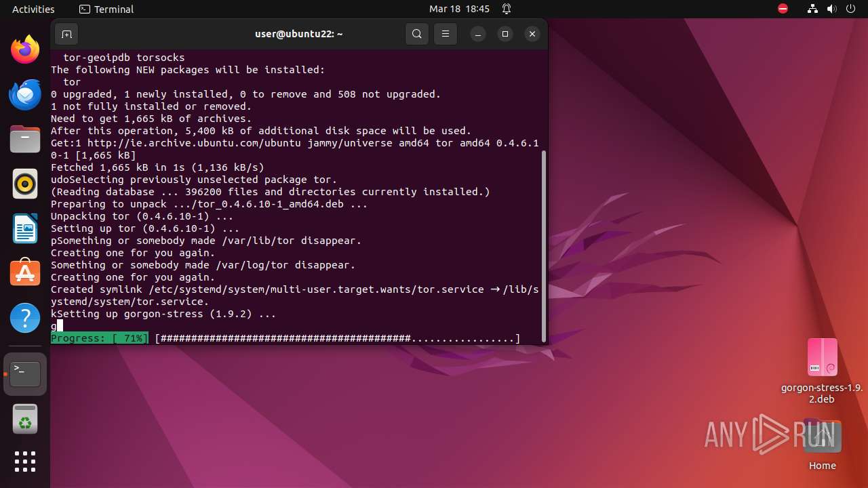The height and width of the screenshot is (488, 868).
Task: Open the terminal search tool
Action: (417, 34)
